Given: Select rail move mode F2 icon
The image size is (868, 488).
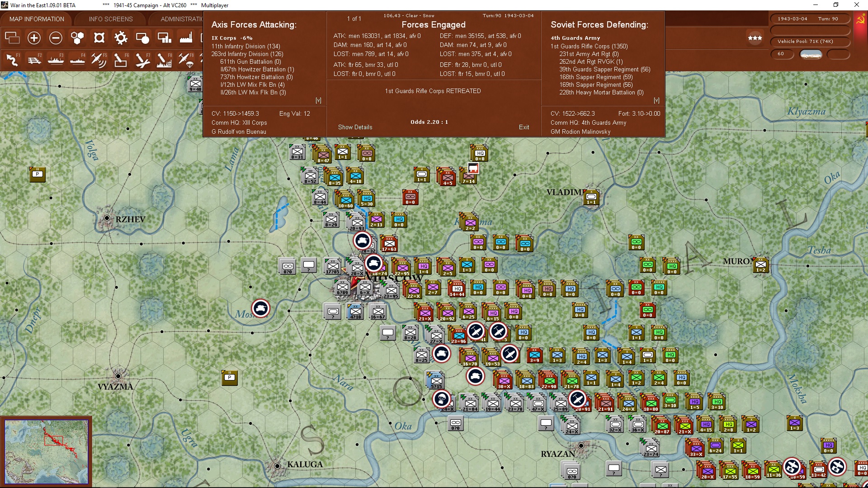Looking at the screenshot, I should (34, 60).
